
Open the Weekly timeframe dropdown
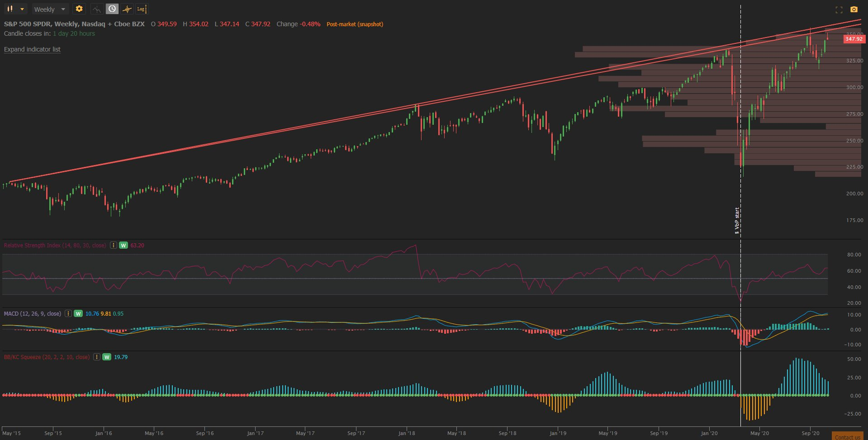pos(50,9)
